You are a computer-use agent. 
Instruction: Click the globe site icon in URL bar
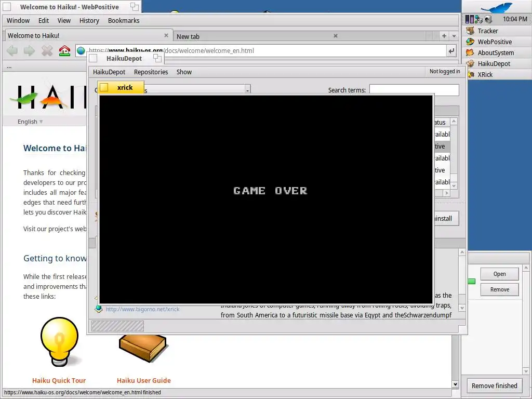coord(81,51)
